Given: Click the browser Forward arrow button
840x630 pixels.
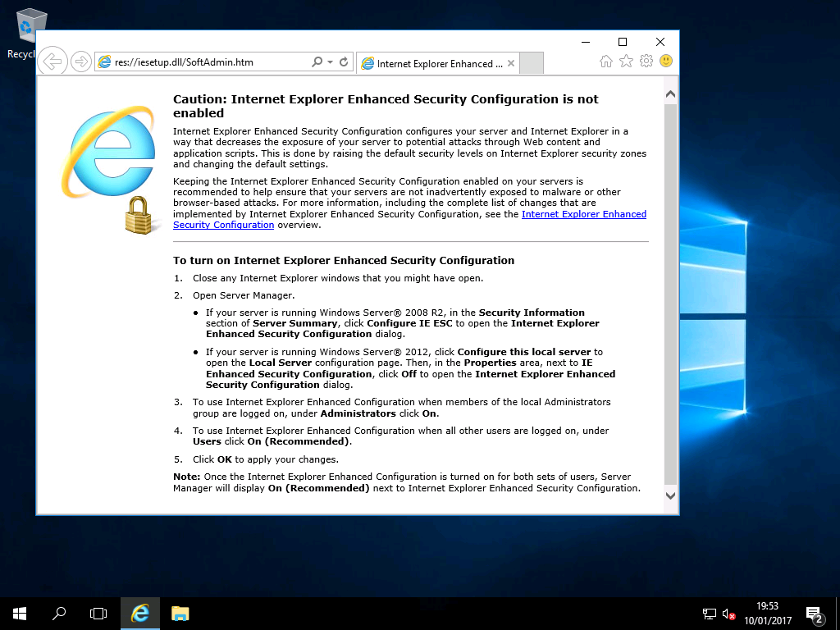Looking at the screenshot, I should [81, 62].
